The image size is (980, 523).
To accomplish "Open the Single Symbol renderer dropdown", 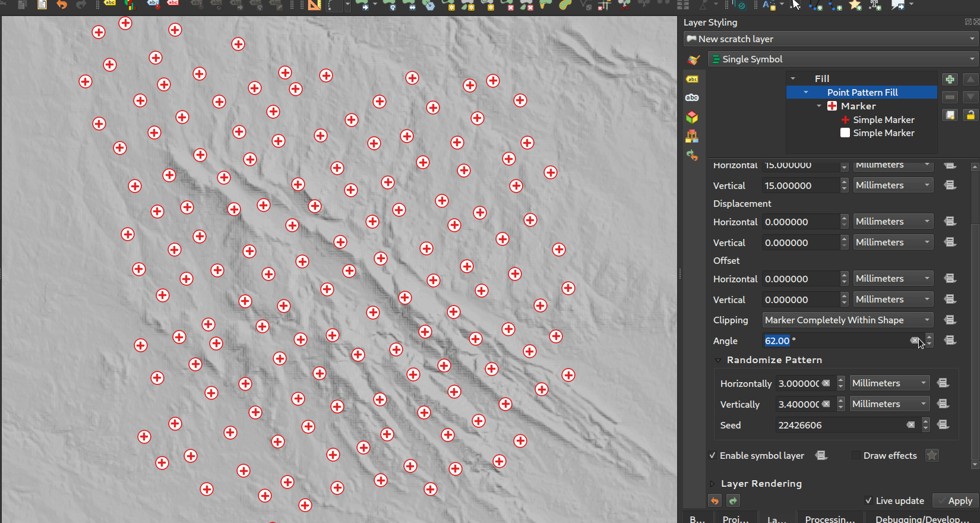I will click(x=843, y=59).
